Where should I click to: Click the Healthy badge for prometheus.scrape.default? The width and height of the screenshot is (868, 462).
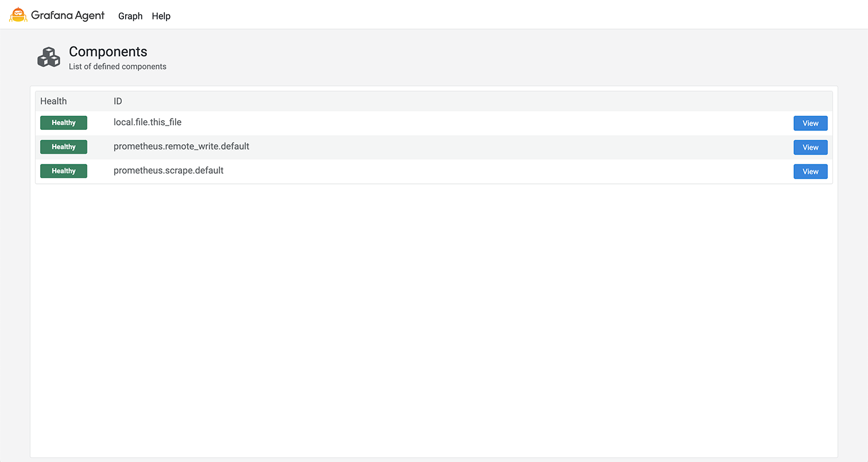(63, 171)
